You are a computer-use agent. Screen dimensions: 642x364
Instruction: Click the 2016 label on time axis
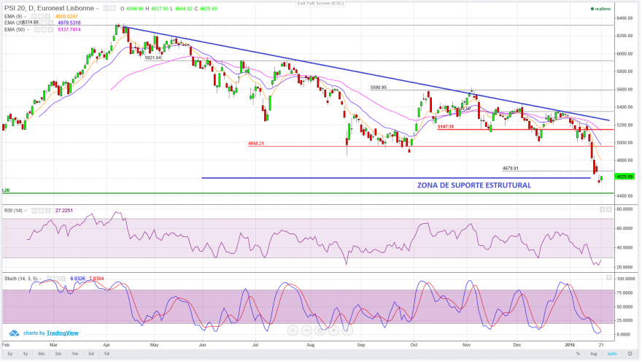tap(571, 345)
